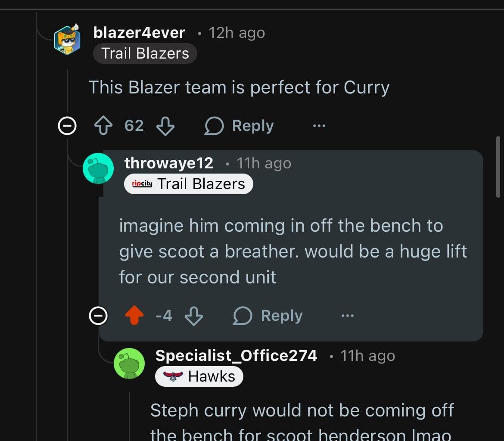Click the Trail Blazers flair under blazer4ever
The height and width of the screenshot is (441, 504).
tap(144, 53)
